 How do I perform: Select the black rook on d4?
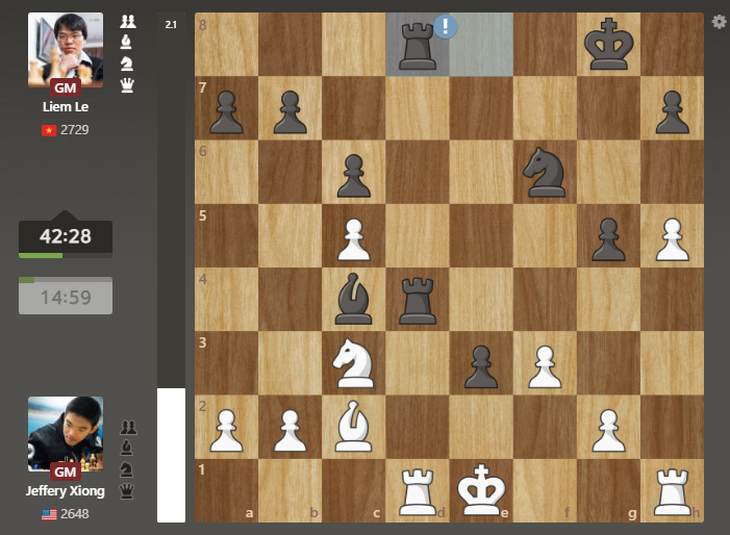[418, 299]
